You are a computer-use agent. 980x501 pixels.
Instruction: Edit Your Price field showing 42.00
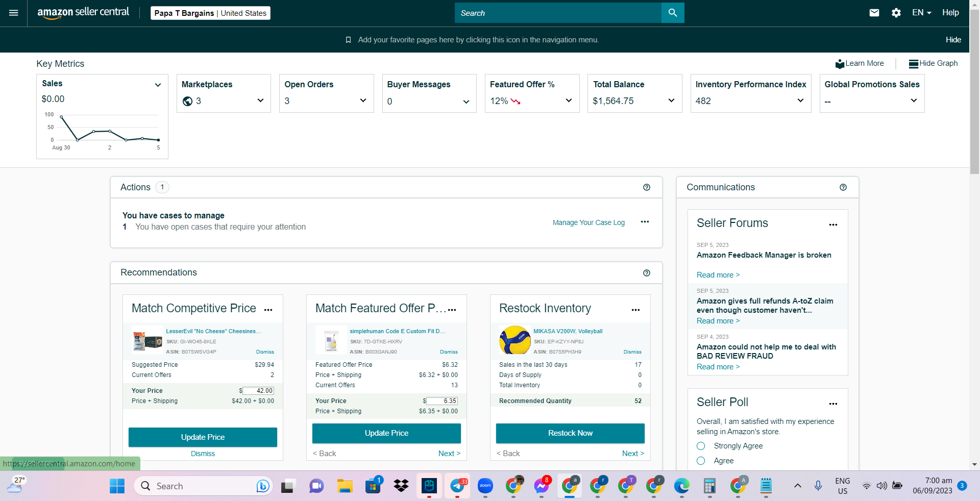coord(258,391)
